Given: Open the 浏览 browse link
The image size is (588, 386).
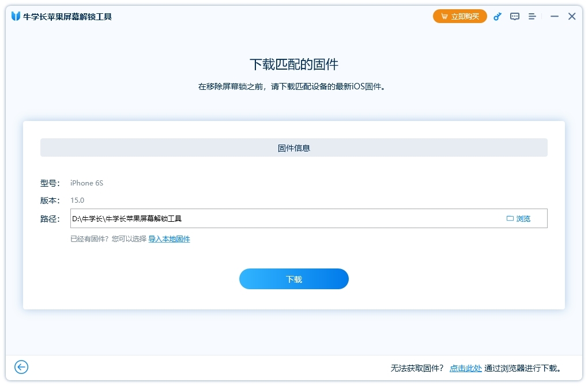Looking at the screenshot, I should coord(522,218).
